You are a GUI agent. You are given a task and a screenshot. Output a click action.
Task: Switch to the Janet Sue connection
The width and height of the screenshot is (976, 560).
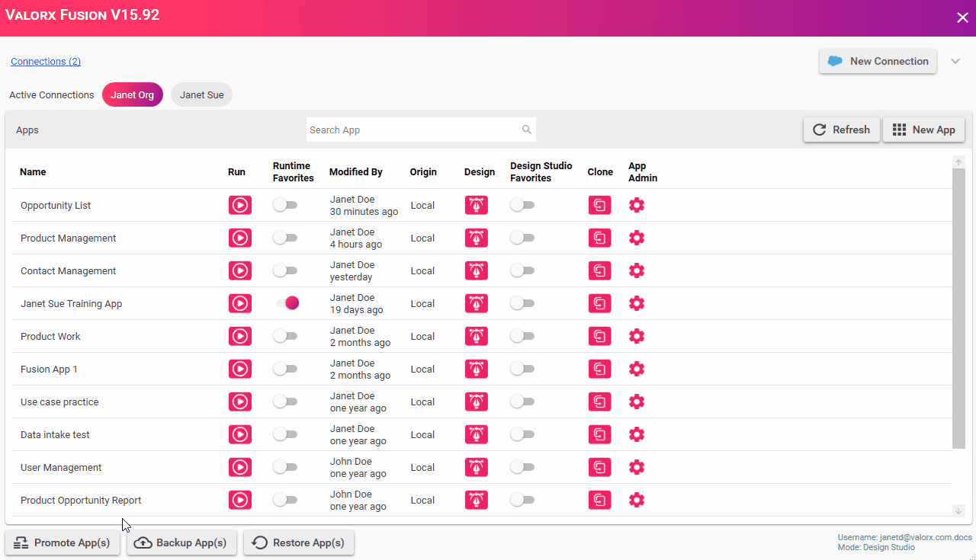tap(202, 95)
